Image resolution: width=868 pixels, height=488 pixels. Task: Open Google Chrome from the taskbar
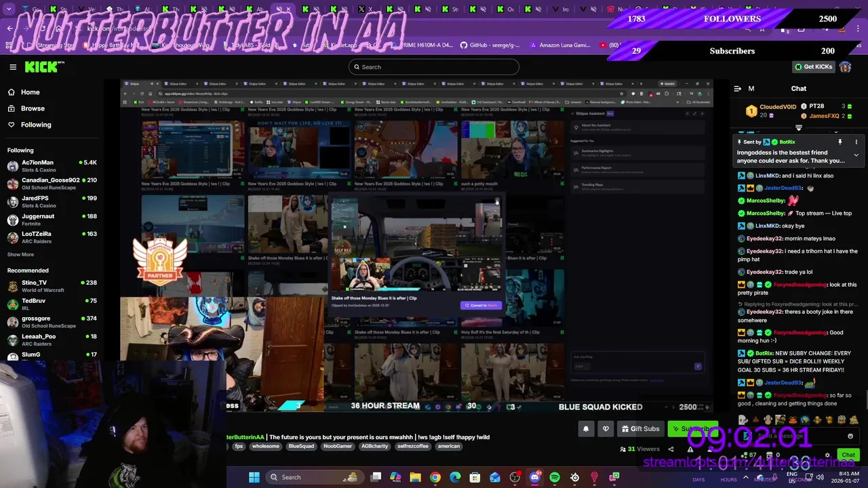click(435, 477)
